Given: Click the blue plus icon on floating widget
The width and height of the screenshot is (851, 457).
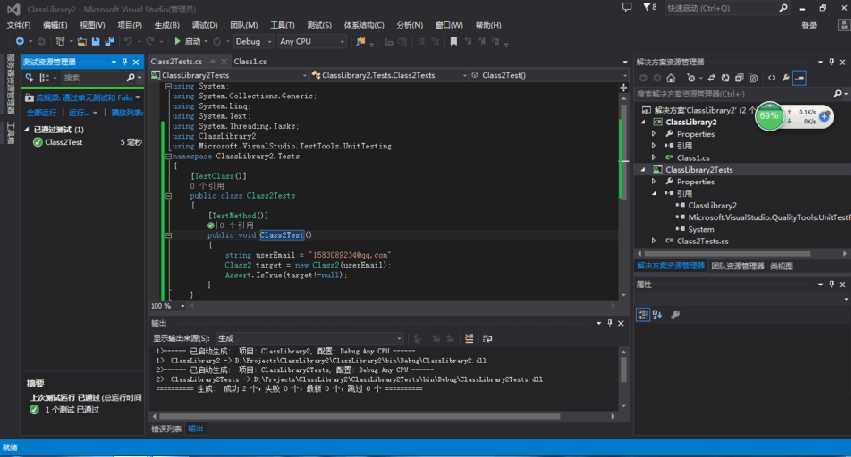Looking at the screenshot, I should click(x=824, y=116).
